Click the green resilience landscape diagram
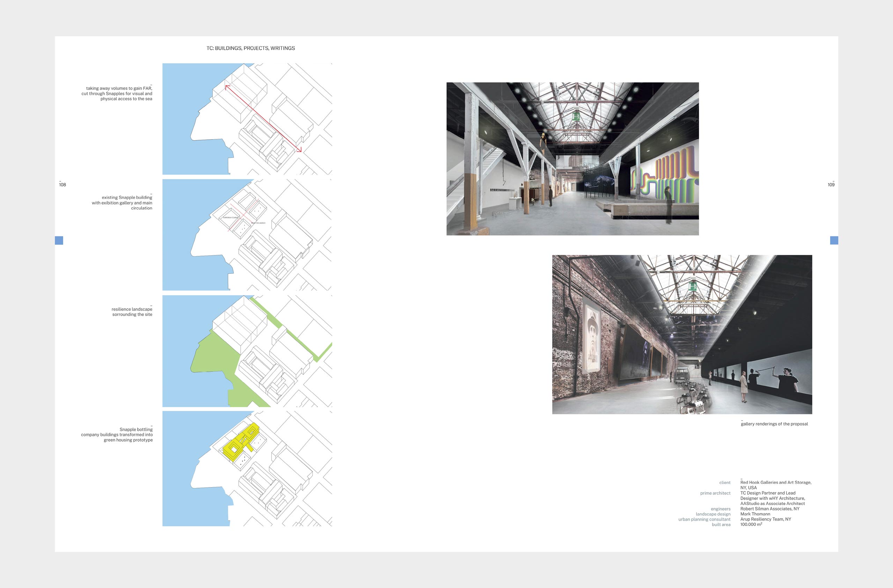 [x=247, y=351]
